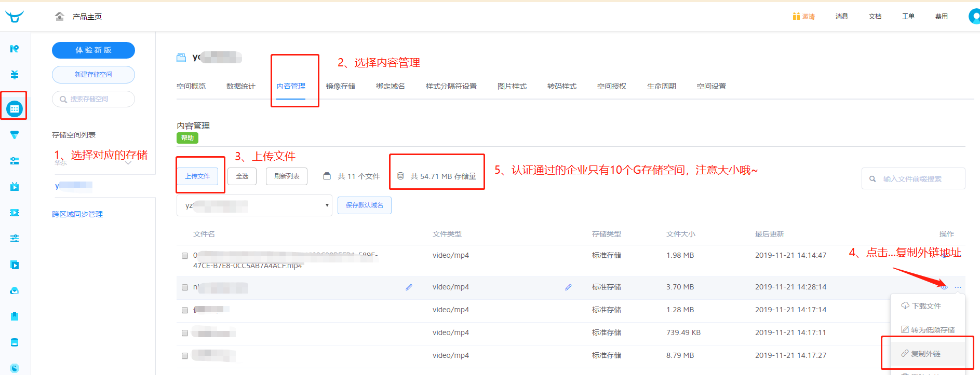Select the highlighted object storage grid icon

[x=15, y=109]
